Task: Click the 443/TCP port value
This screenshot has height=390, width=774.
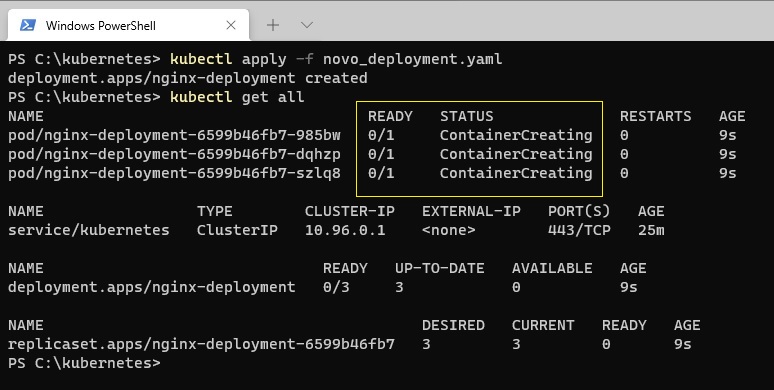Action: 579,230
